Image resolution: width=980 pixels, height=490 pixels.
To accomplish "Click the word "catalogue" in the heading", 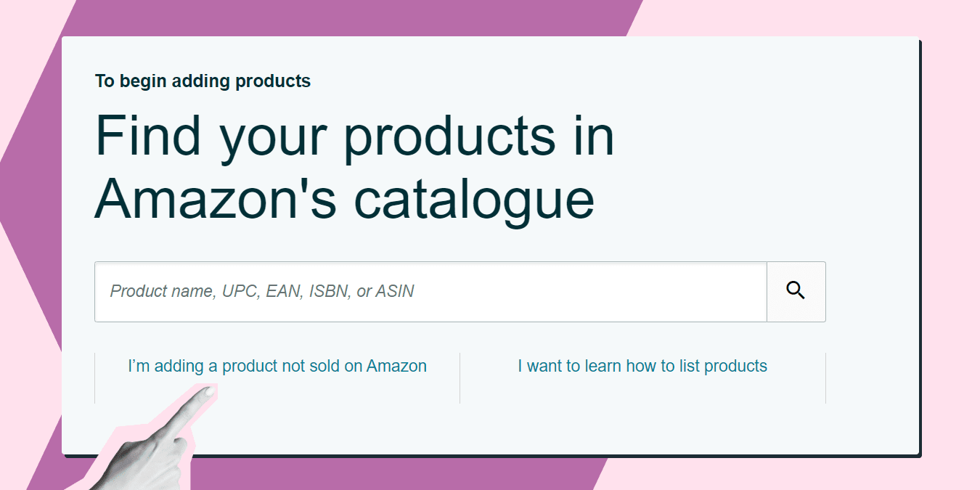I will pyautogui.click(x=475, y=200).
